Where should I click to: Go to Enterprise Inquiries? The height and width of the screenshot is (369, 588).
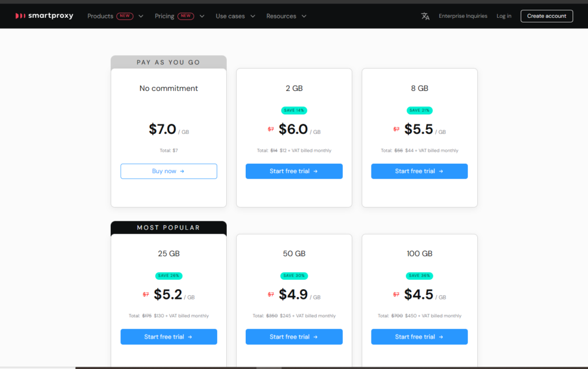pos(463,16)
